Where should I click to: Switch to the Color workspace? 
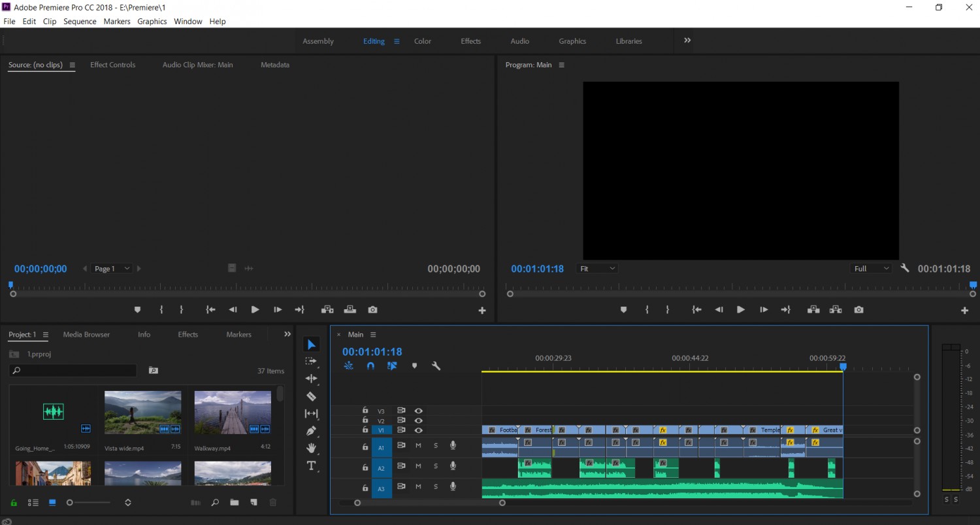423,41
